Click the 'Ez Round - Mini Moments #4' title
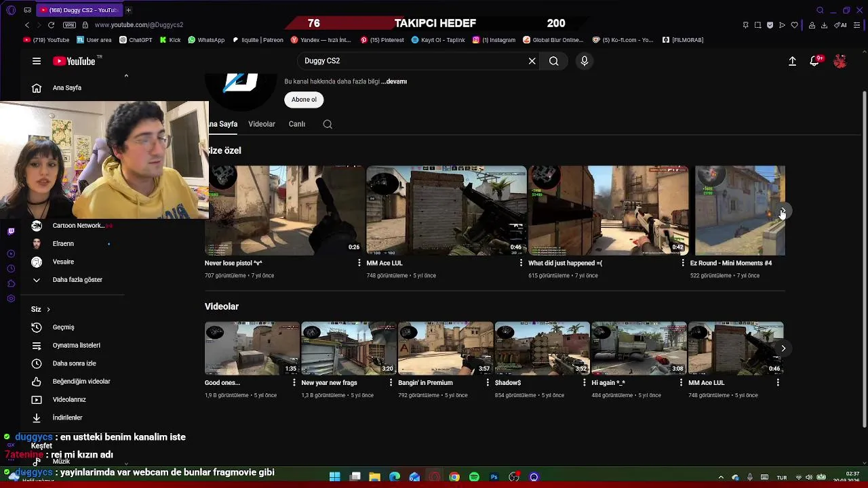 731,263
